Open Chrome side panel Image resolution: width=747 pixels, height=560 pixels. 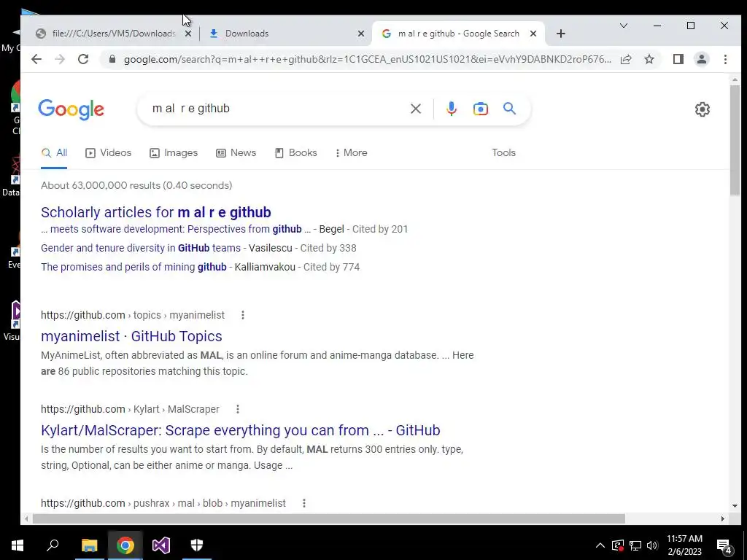[678, 59]
